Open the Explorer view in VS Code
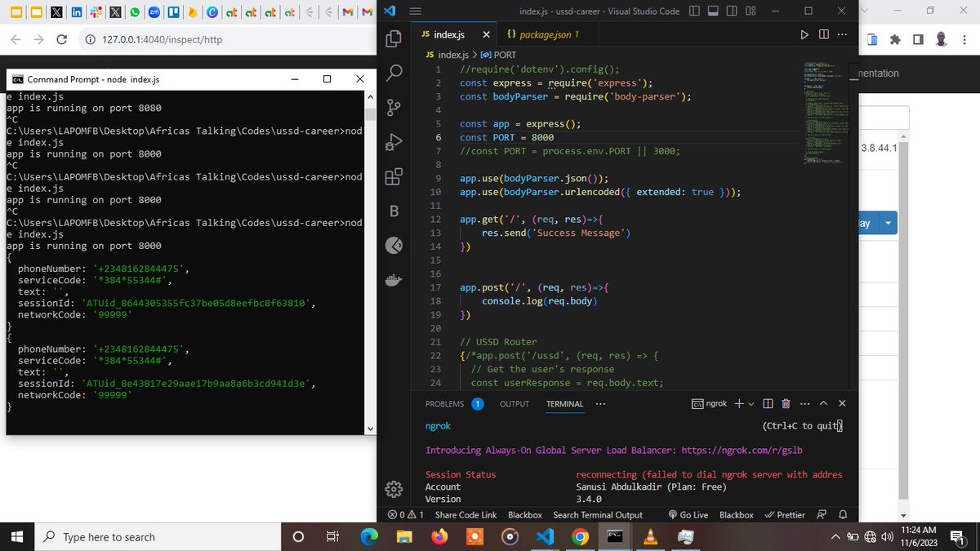Viewport: 980px width, 551px height. [x=394, y=38]
